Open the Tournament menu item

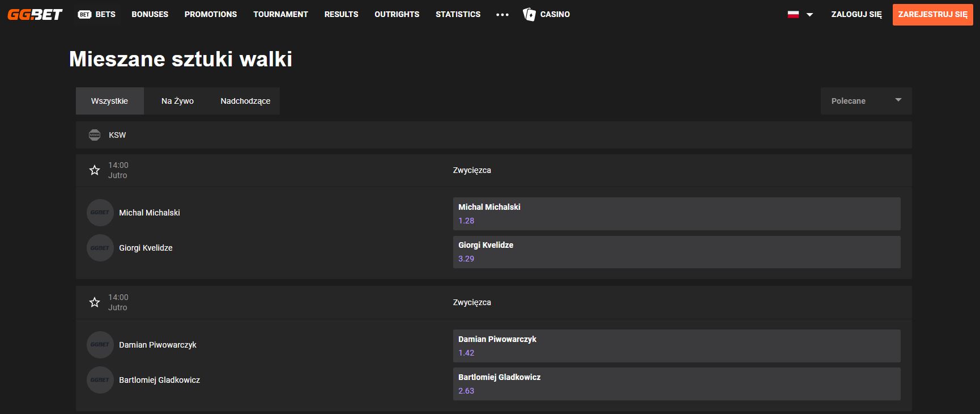(x=280, y=14)
